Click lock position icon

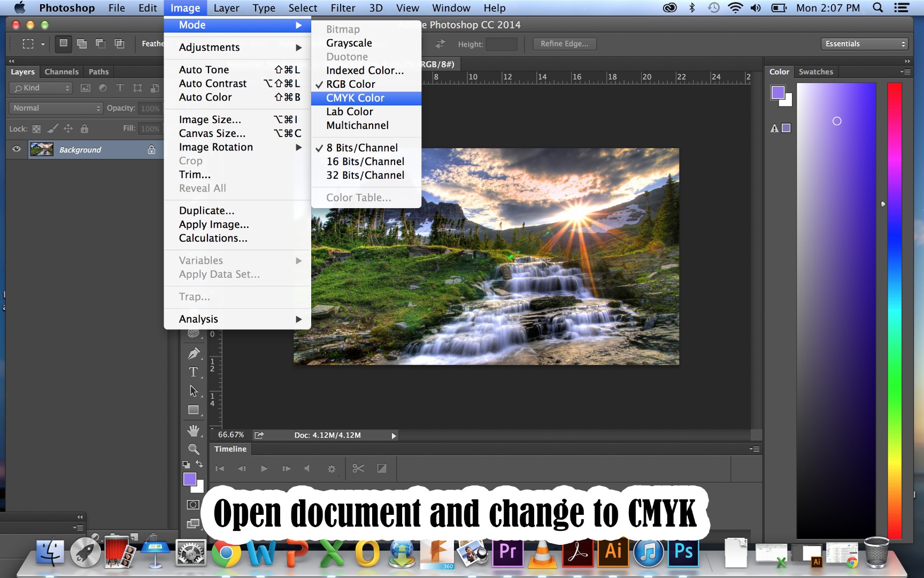(68, 128)
